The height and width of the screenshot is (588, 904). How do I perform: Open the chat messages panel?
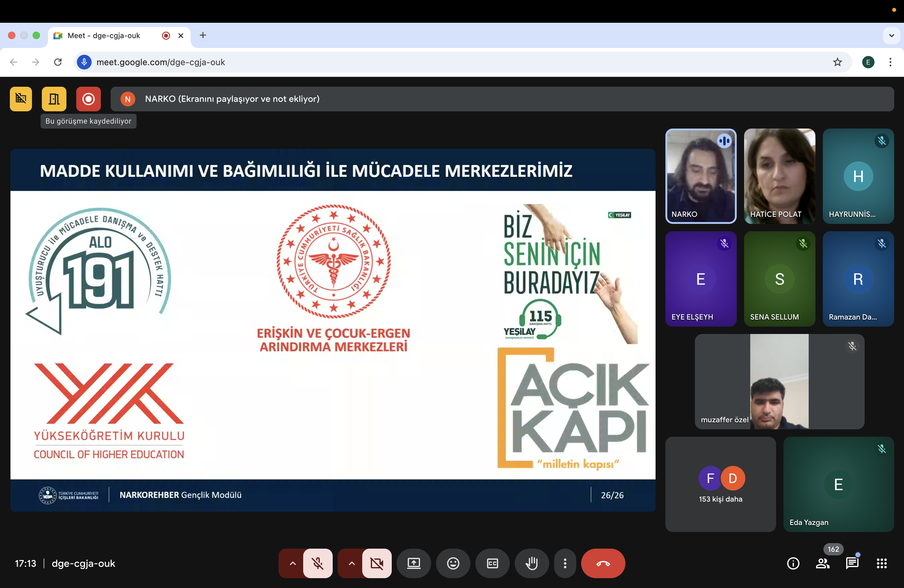(852, 563)
